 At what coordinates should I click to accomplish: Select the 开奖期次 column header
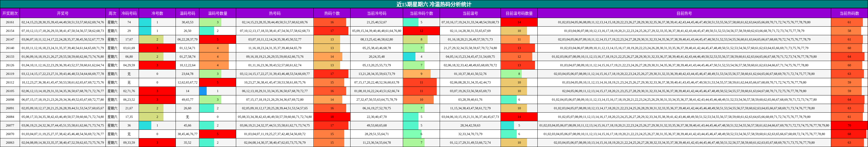[10, 14]
